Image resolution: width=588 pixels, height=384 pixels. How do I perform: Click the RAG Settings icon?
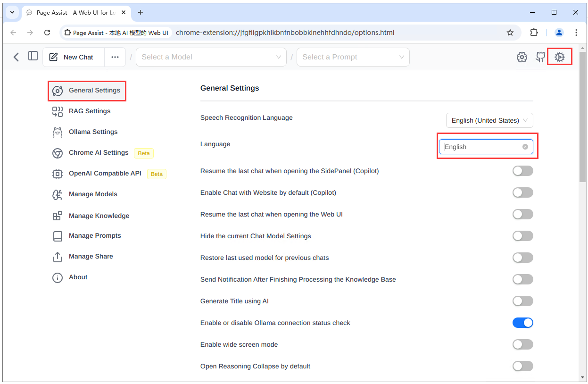click(58, 112)
